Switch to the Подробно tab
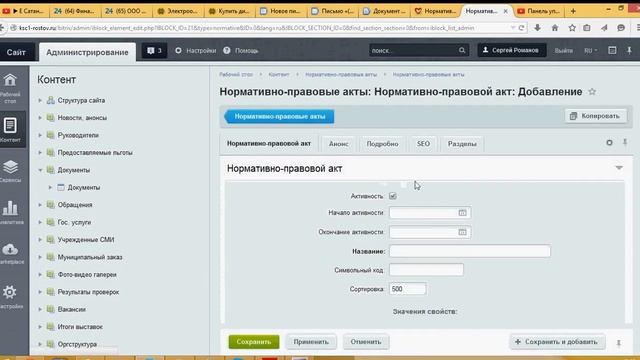Screen dimensions: 640x360 pos(382,144)
